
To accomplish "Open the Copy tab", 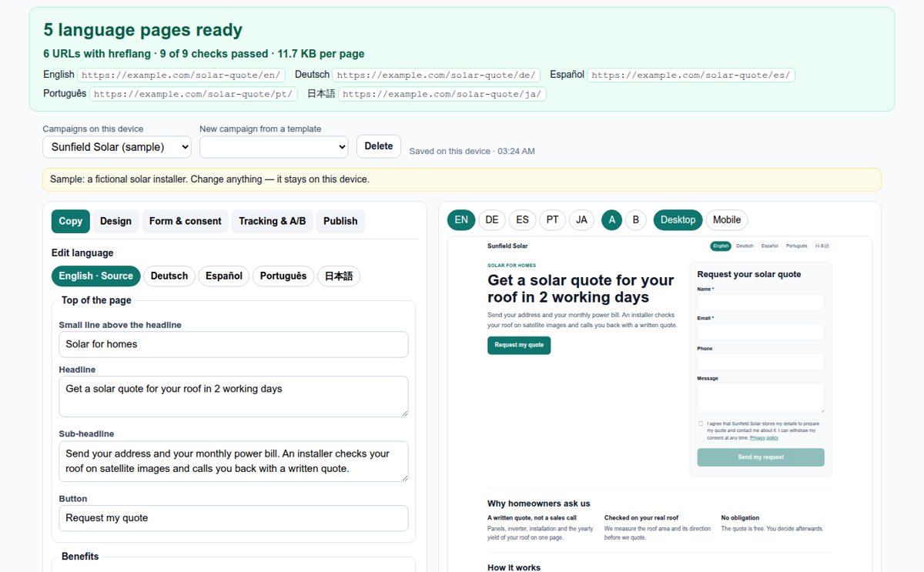I will 71,221.
